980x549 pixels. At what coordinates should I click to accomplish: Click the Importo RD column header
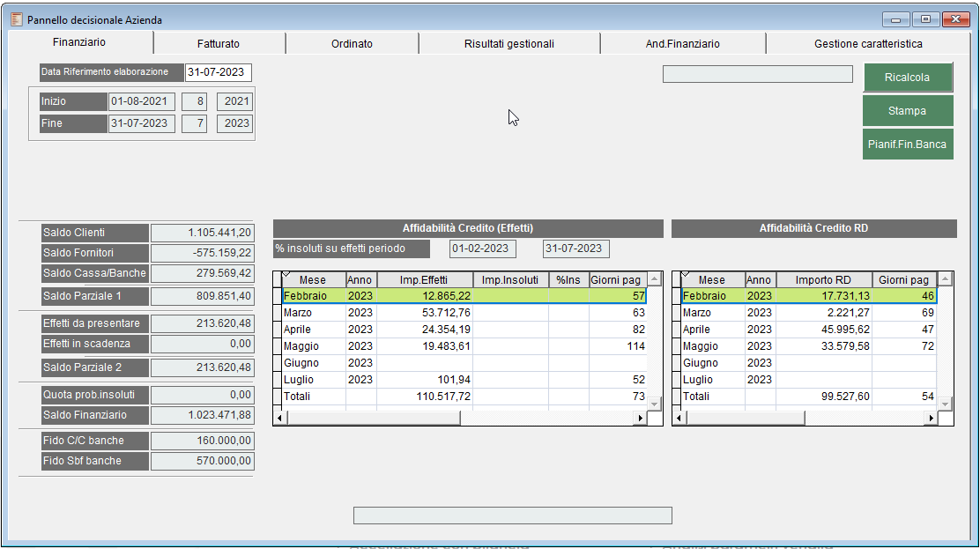(823, 280)
